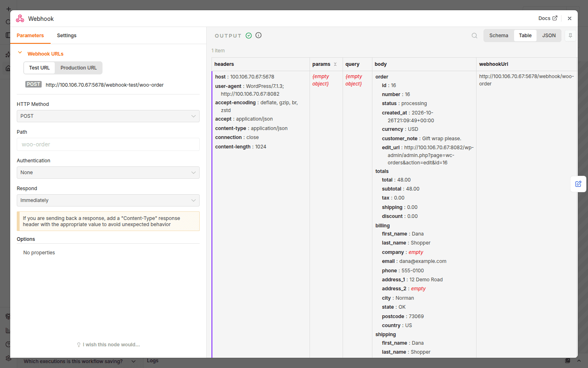588x368 pixels.
Task: Switch to the Settings tab
Action: (x=67, y=36)
